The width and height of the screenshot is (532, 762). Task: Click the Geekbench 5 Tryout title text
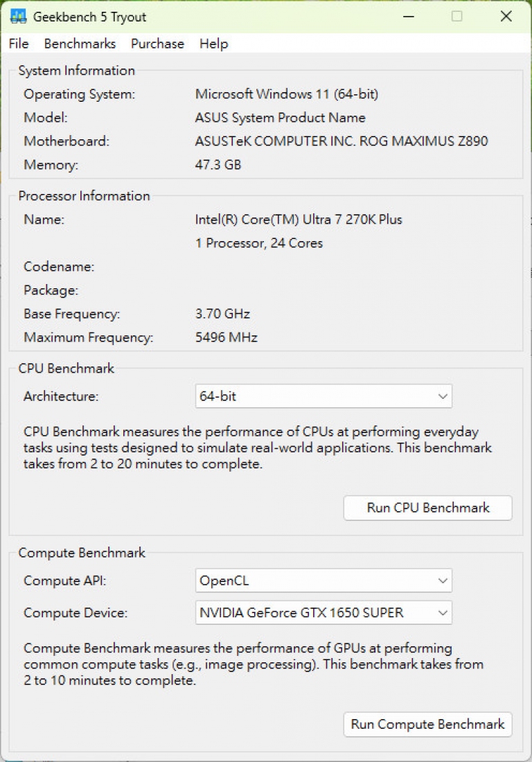point(89,17)
